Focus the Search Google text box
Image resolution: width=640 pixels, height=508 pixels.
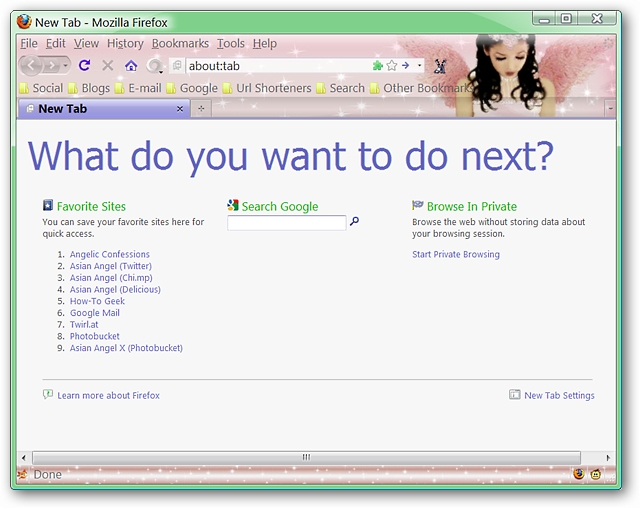click(287, 223)
